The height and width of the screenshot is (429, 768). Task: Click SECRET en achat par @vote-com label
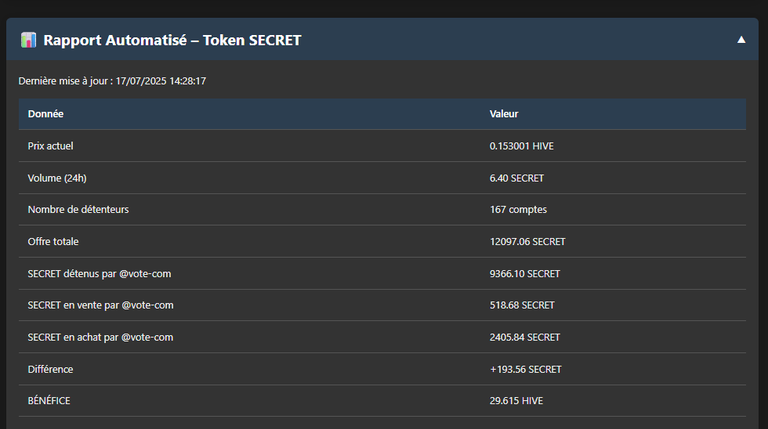click(x=100, y=337)
